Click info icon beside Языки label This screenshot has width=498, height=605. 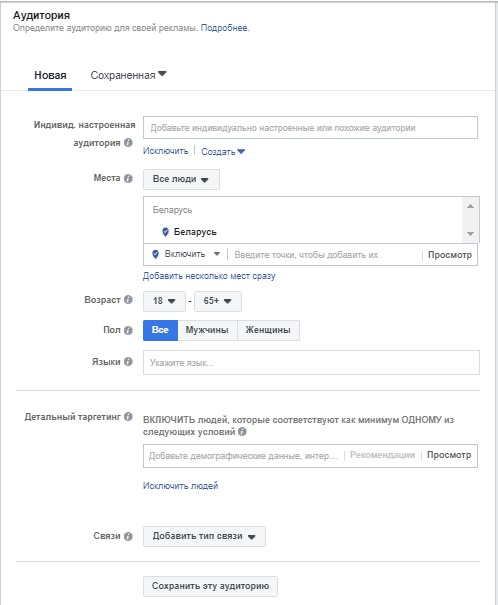(x=128, y=362)
